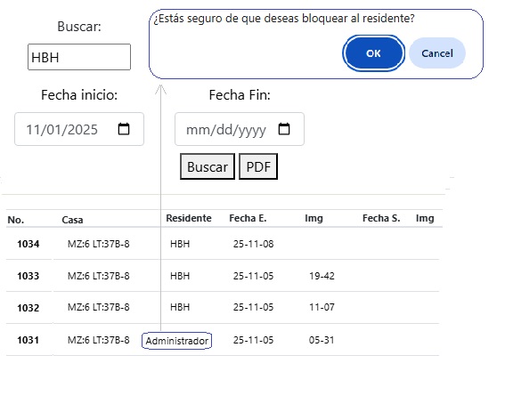
Task: Open the Fecha inicio calendar picker icon
Action: pyautogui.click(x=124, y=129)
